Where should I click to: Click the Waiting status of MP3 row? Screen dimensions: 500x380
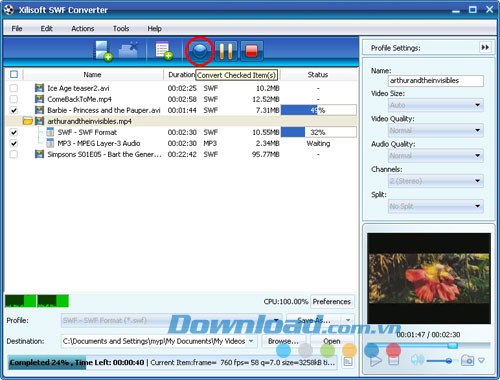(x=318, y=143)
